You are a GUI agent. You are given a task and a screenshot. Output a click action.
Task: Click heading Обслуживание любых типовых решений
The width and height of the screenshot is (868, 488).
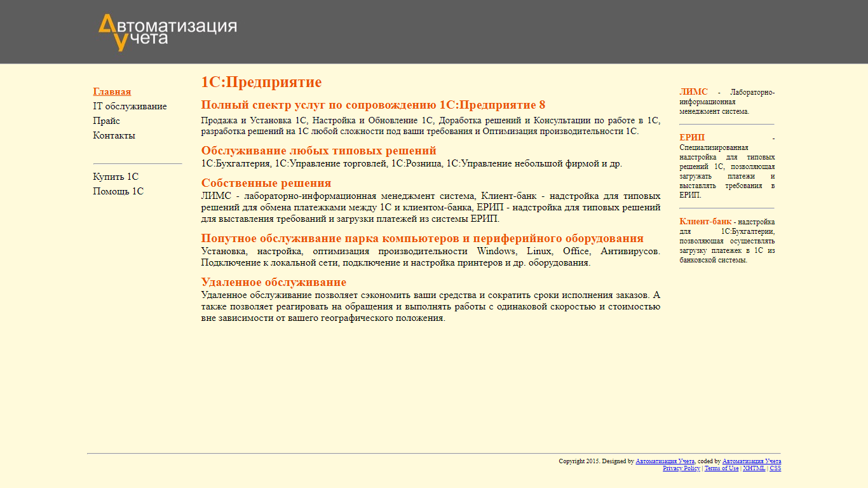pyautogui.click(x=318, y=151)
